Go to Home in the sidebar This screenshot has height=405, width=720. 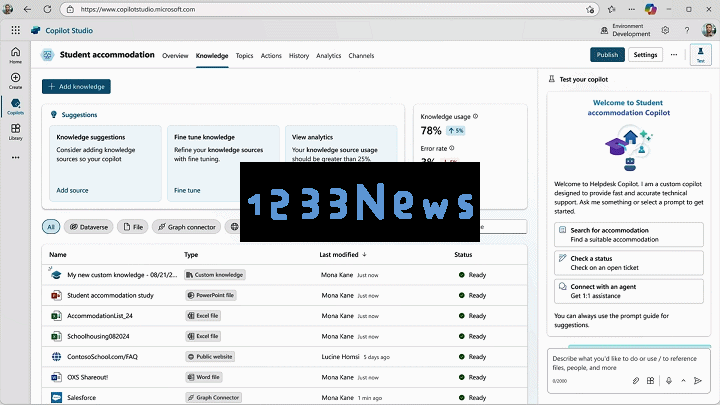click(16, 55)
